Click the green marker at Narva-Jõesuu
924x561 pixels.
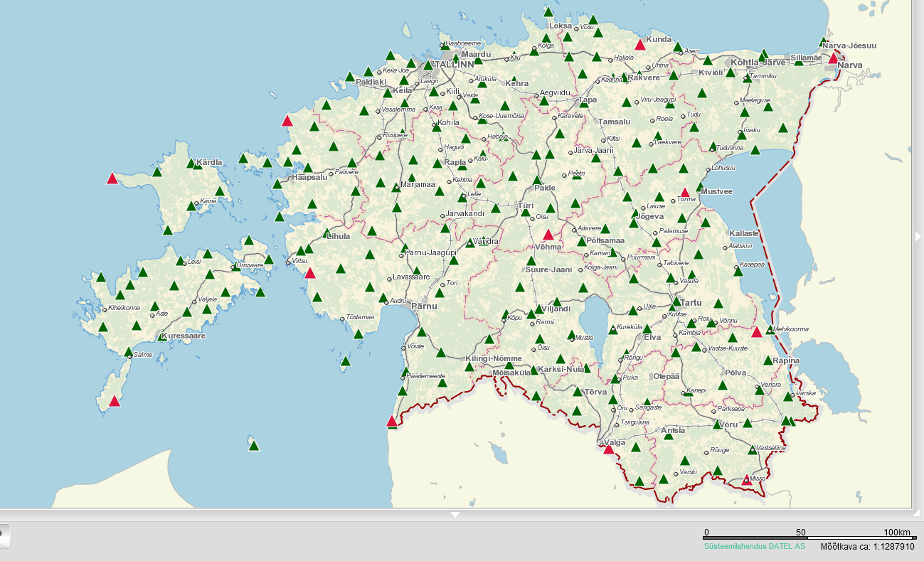coord(823,42)
